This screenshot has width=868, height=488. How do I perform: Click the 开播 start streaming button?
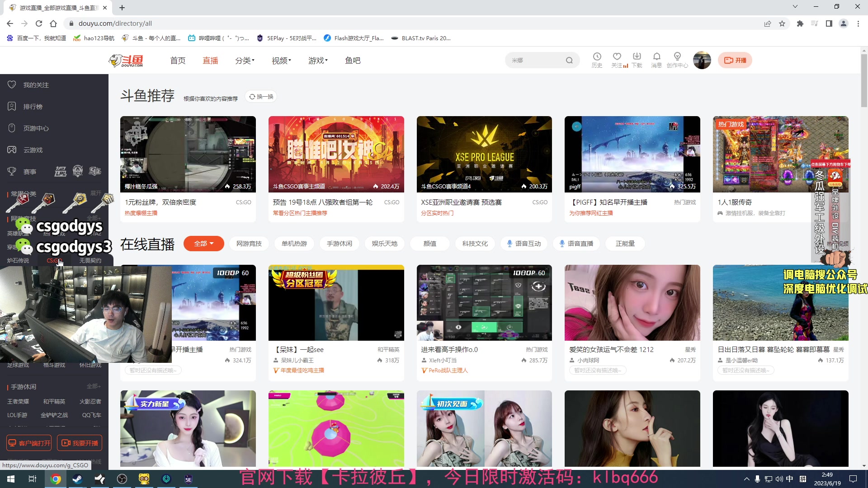click(x=735, y=60)
